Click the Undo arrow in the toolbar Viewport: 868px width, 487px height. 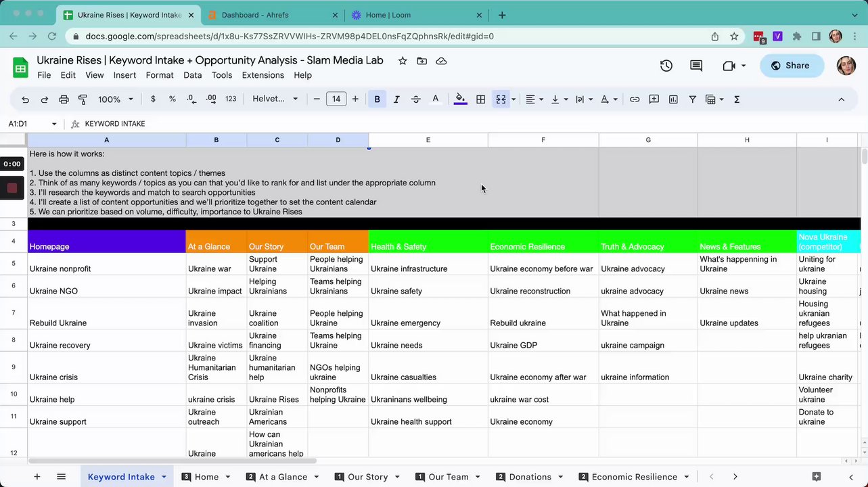(25, 99)
